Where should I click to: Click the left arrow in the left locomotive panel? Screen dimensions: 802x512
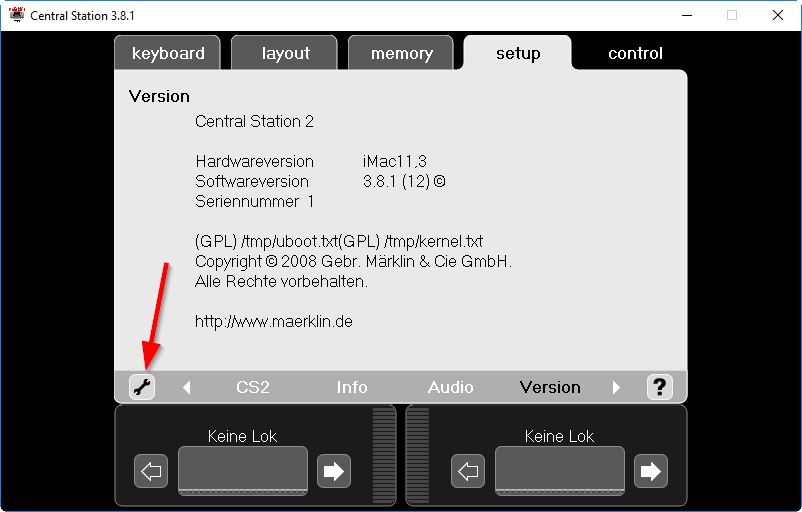[x=151, y=471]
